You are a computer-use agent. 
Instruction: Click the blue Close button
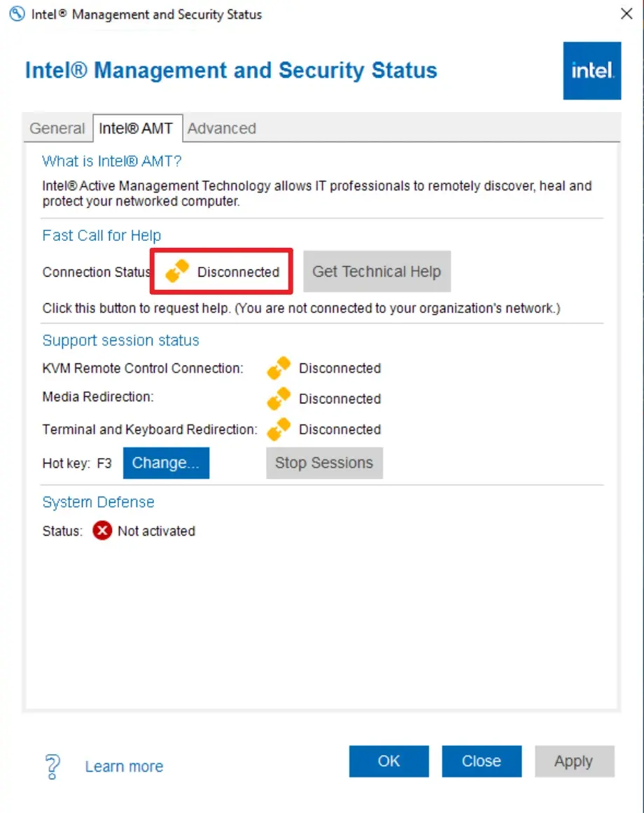point(481,761)
